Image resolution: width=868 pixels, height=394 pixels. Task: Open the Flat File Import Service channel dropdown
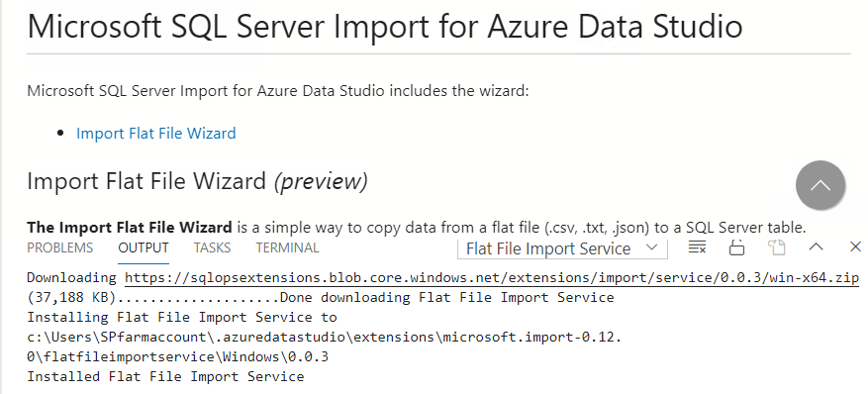click(562, 249)
